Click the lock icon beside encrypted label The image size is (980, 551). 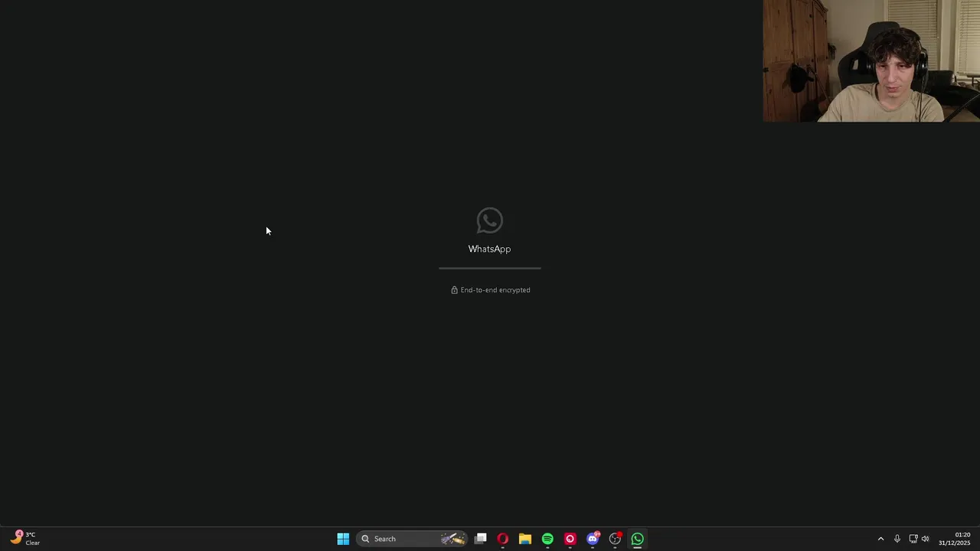(454, 290)
